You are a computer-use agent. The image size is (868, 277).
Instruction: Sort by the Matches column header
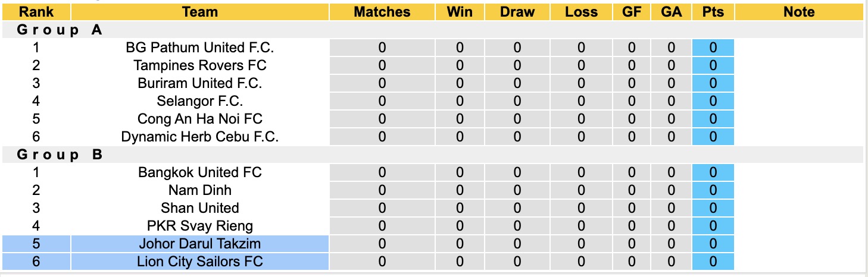tap(382, 12)
